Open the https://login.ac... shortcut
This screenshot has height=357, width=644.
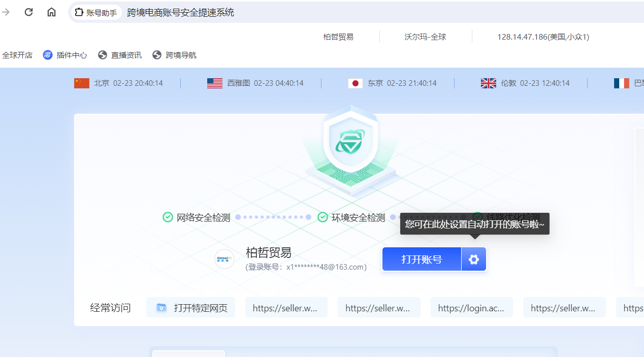(472, 308)
